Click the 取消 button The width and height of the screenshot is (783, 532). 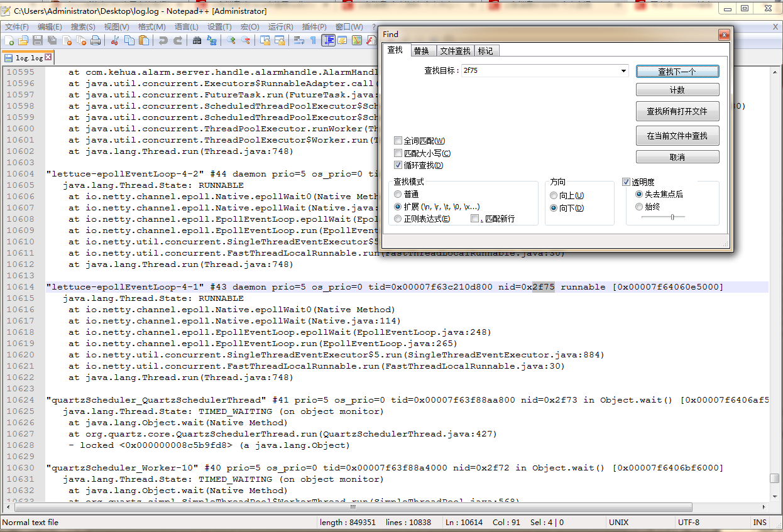(x=677, y=157)
